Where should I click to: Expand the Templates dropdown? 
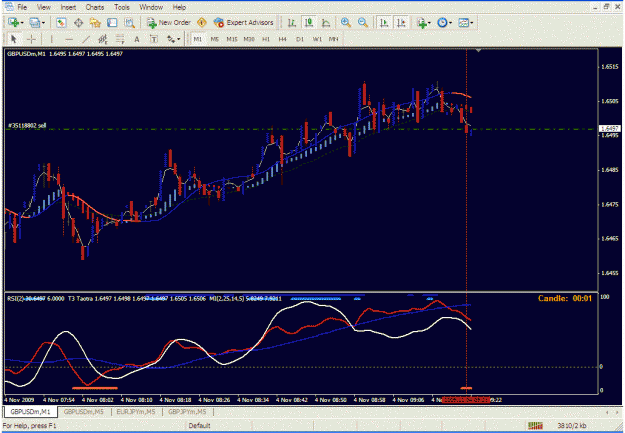(466, 23)
